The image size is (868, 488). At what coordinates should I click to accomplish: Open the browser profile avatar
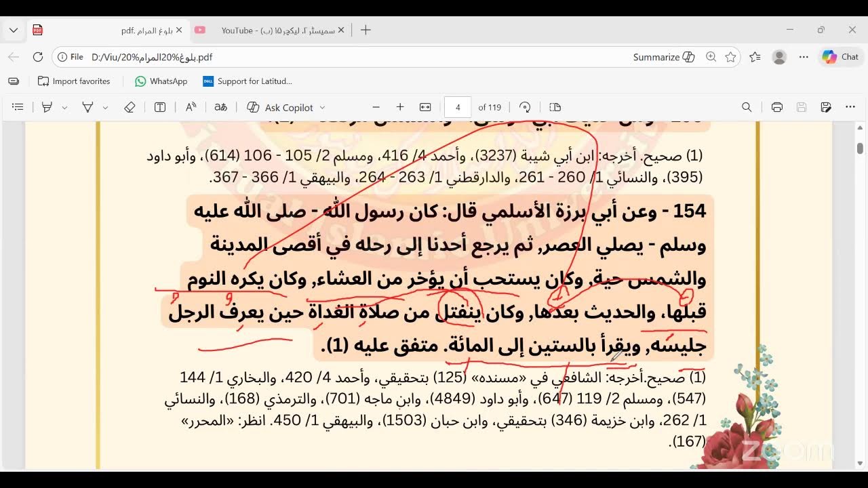coord(779,57)
